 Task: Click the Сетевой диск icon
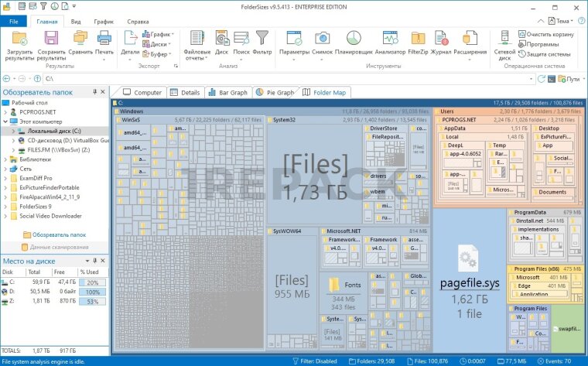click(506, 39)
